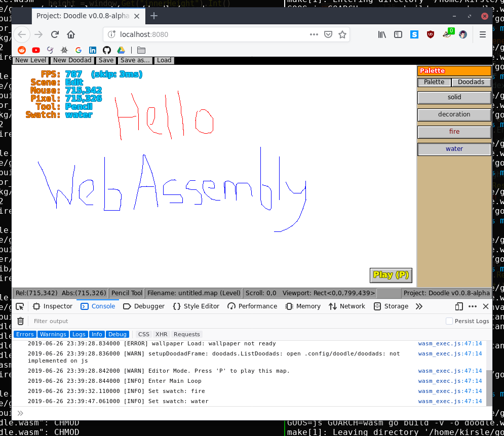Open the Memory tab

tap(303, 306)
